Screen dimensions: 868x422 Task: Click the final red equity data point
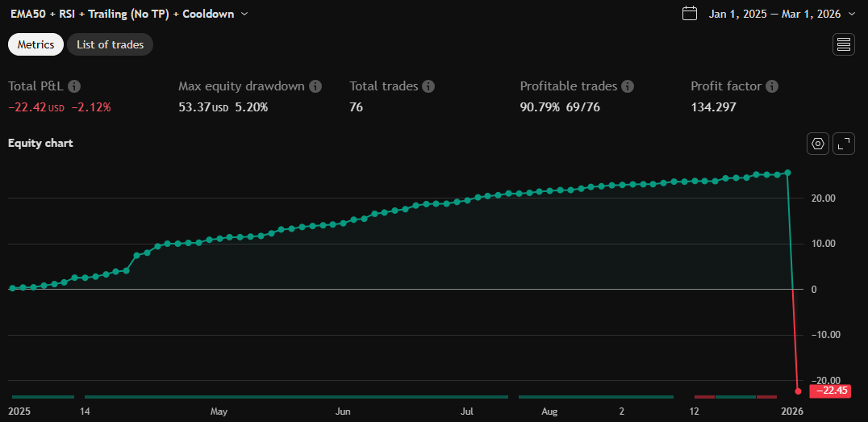click(x=798, y=391)
